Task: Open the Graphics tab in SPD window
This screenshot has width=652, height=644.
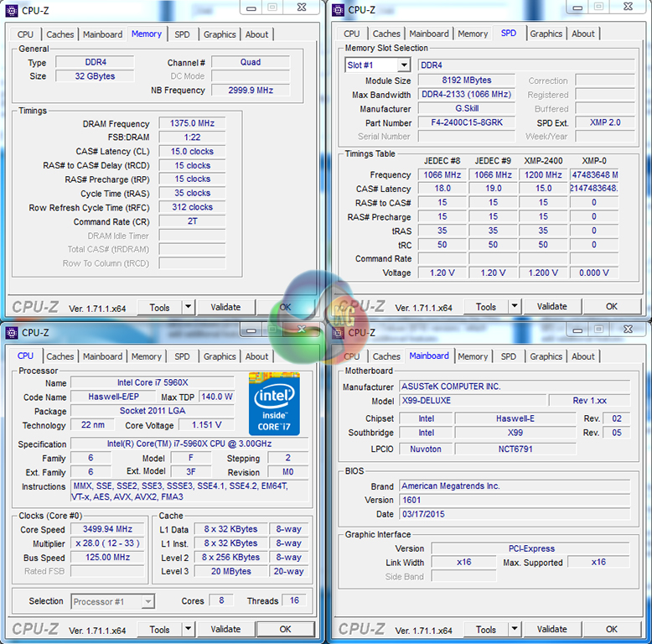Action: pos(546,34)
